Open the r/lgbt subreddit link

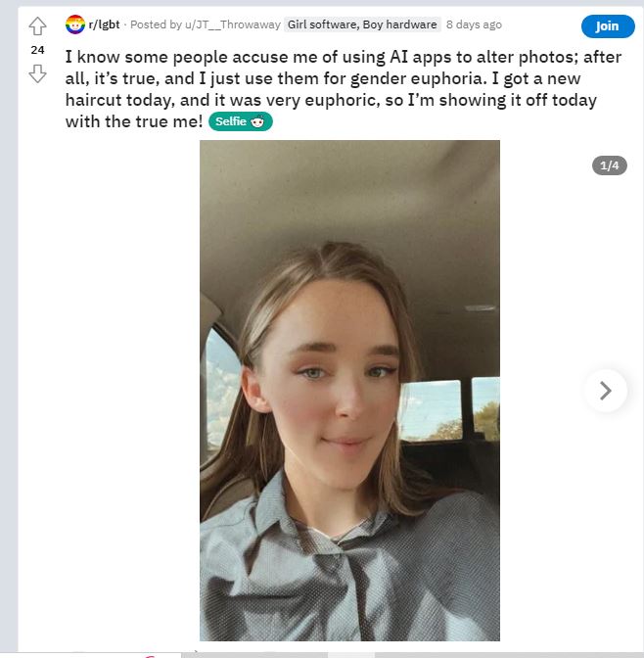(x=104, y=24)
